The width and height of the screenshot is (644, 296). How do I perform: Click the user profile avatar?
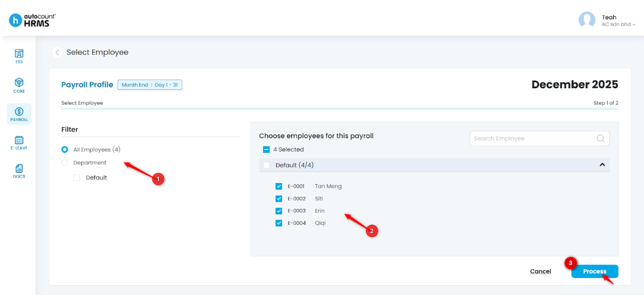pyautogui.click(x=587, y=20)
